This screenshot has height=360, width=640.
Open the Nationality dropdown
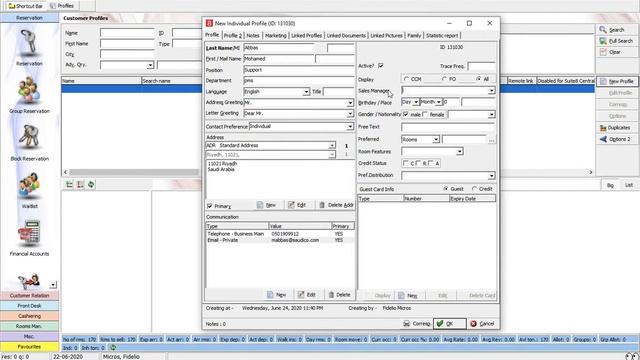(x=491, y=115)
